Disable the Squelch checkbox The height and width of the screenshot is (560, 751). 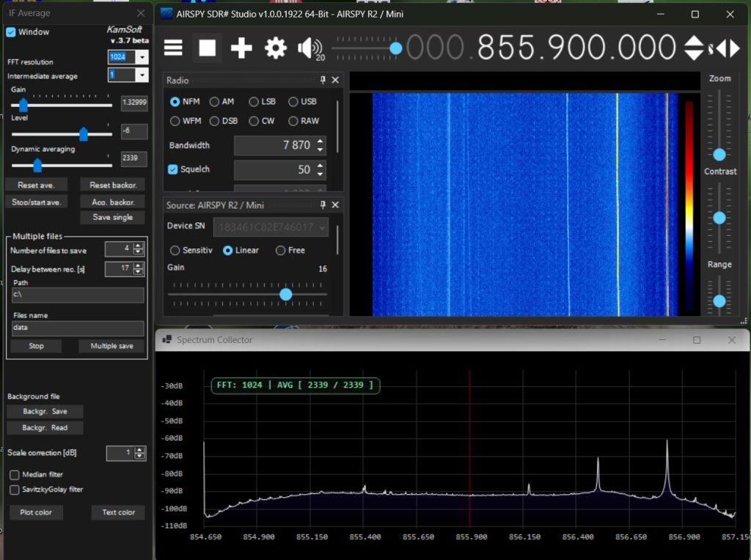click(173, 169)
